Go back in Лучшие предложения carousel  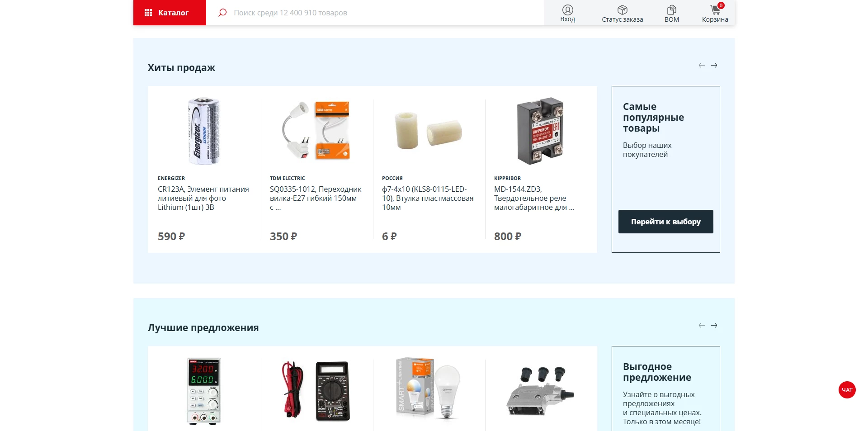[x=702, y=326]
